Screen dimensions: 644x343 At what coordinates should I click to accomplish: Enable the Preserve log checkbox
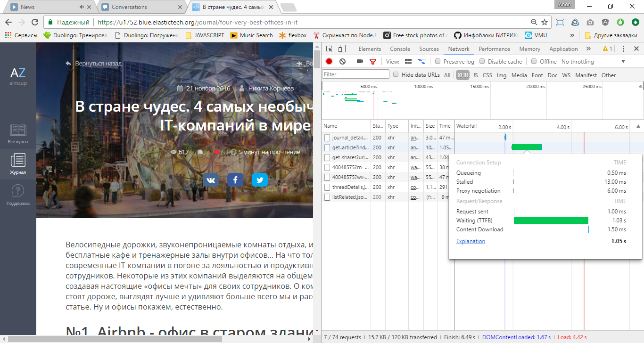pyautogui.click(x=438, y=61)
